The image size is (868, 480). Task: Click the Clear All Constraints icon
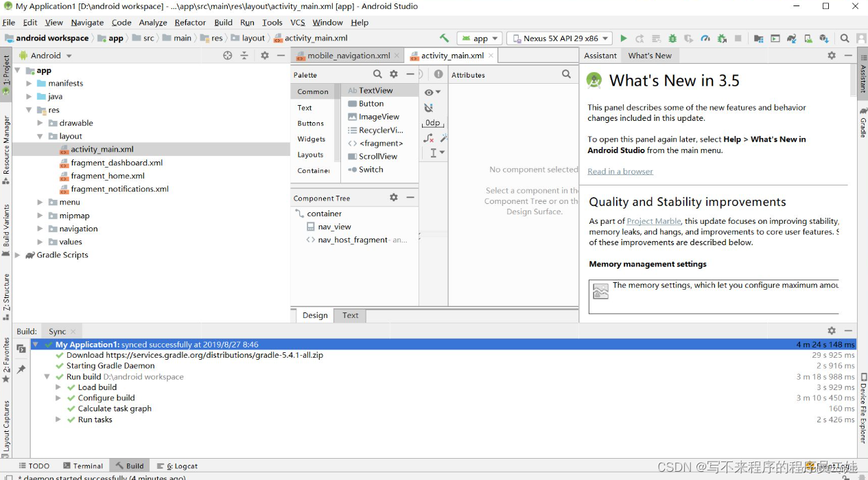tap(429, 138)
